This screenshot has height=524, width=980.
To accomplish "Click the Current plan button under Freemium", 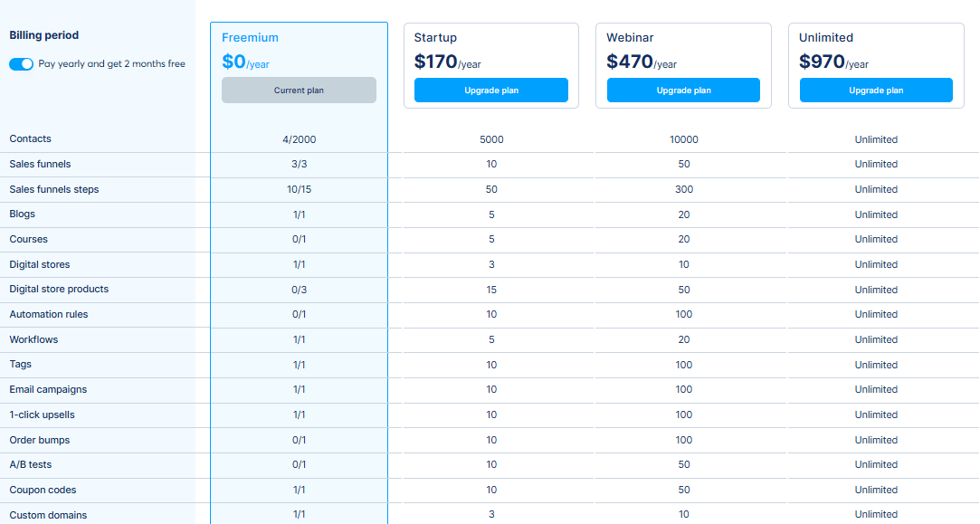I will pyautogui.click(x=299, y=91).
